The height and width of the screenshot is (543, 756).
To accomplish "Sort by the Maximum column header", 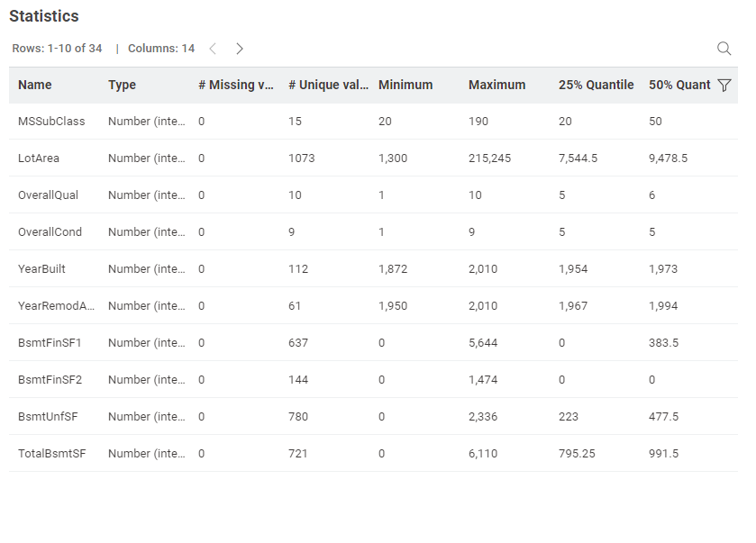I will tap(497, 85).
